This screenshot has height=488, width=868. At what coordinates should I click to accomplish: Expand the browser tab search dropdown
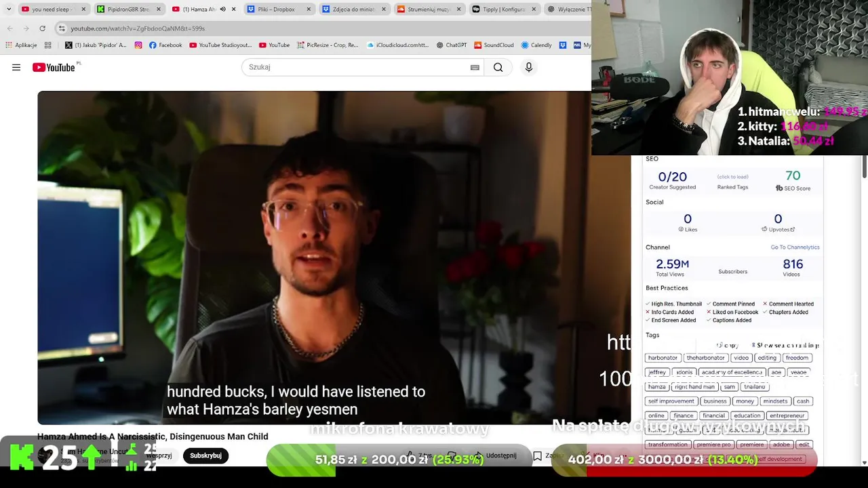click(x=8, y=9)
